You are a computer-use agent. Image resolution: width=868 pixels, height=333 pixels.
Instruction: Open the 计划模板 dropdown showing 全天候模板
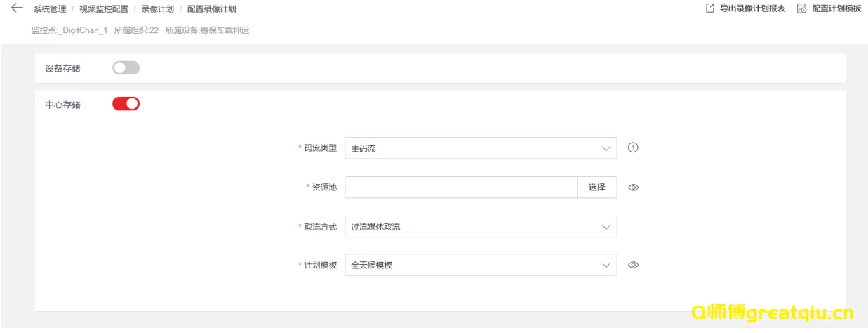click(x=481, y=265)
